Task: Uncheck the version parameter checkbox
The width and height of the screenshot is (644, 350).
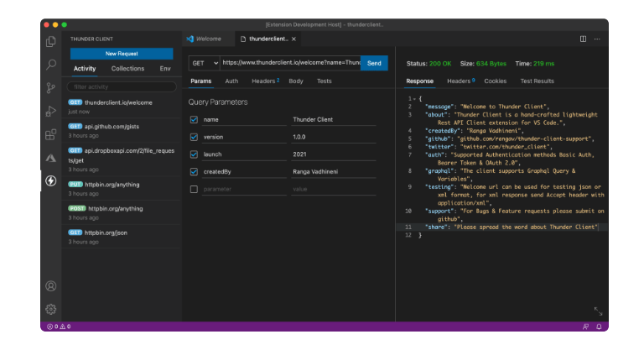Action: tap(194, 137)
